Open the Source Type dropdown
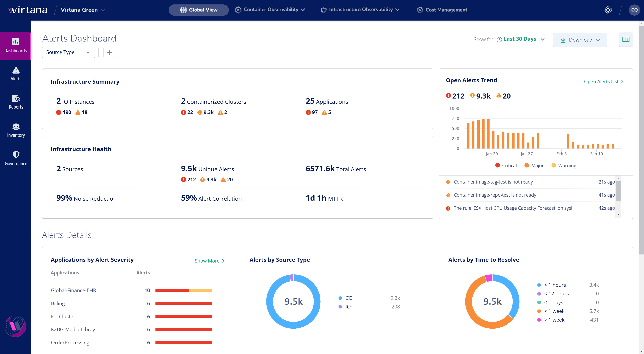The image size is (644, 354). (x=68, y=52)
